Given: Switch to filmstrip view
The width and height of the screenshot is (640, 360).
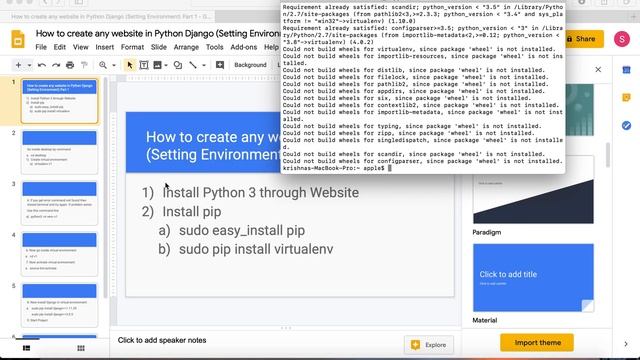Looking at the screenshot, I should [27, 348].
